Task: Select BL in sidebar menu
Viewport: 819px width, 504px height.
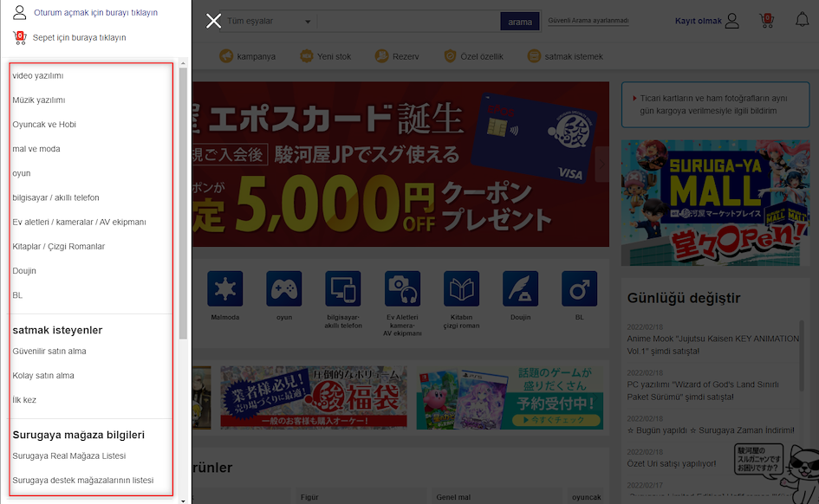Action: coord(17,295)
